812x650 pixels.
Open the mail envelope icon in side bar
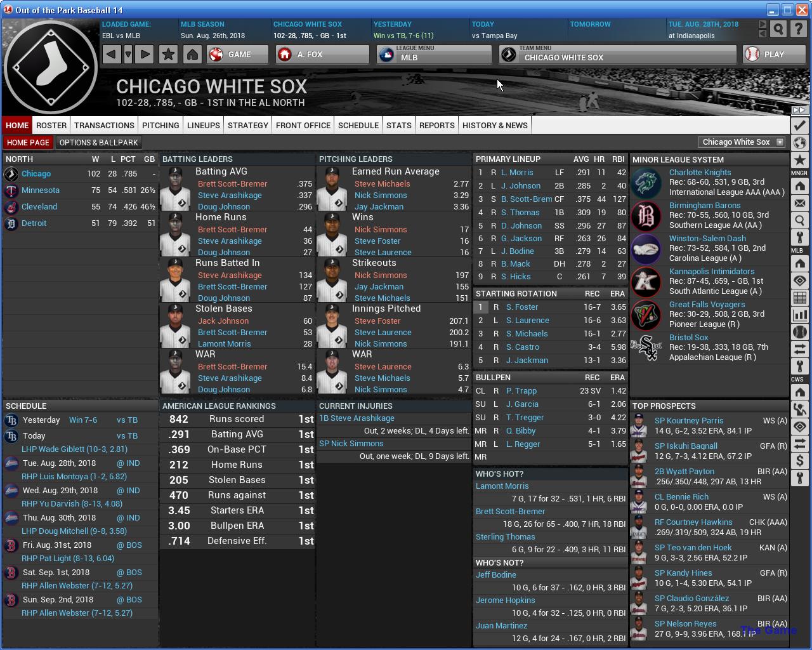(x=799, y=204)
